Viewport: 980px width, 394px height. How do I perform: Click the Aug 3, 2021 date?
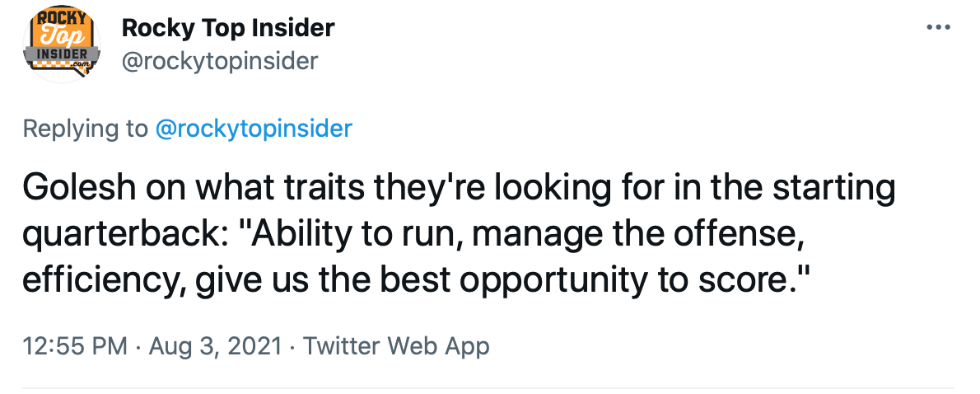(217, 345)
